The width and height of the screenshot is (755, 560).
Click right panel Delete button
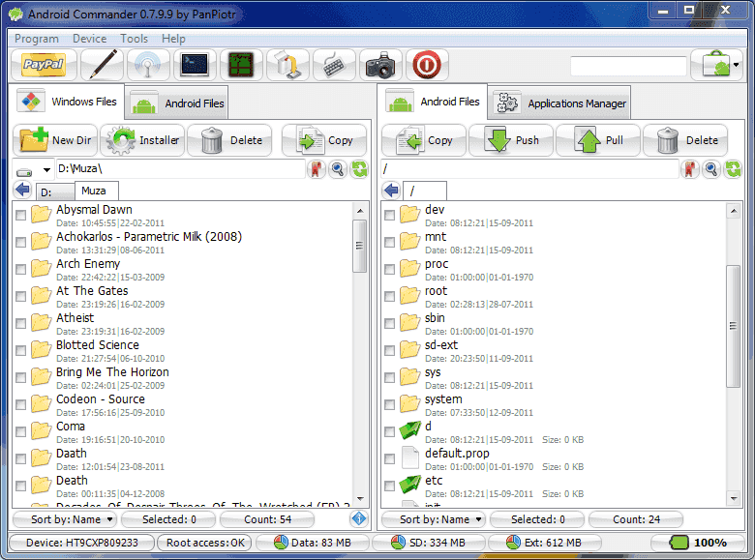pos(685,140)
